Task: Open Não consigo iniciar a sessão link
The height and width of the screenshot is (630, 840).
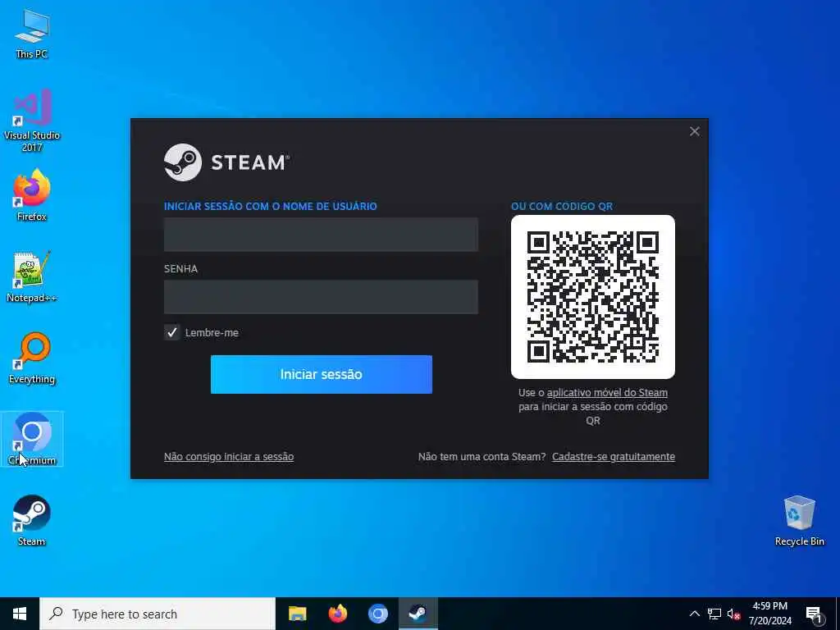Action: 229,457
